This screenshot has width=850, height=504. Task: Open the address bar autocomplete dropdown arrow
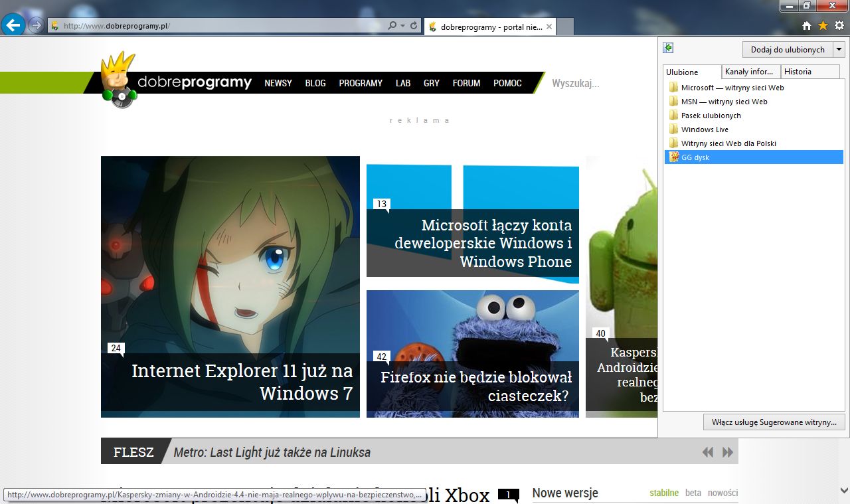tap(402, 26)
